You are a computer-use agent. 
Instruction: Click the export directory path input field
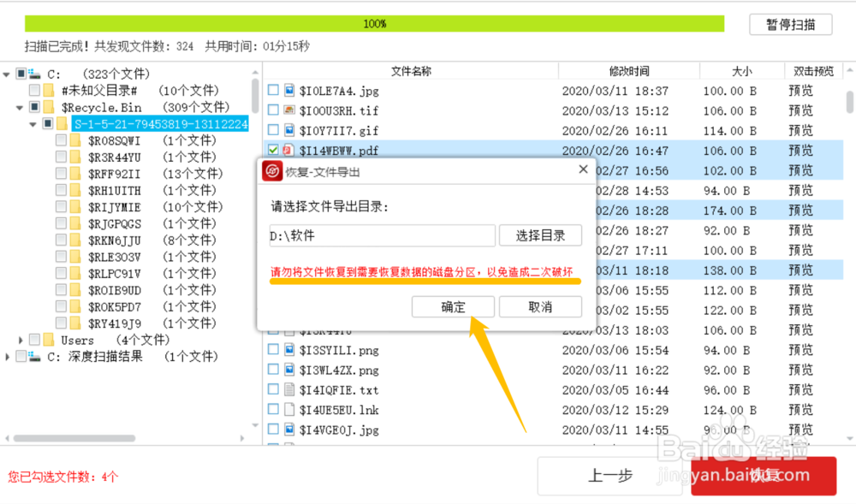tap(382, 234)
